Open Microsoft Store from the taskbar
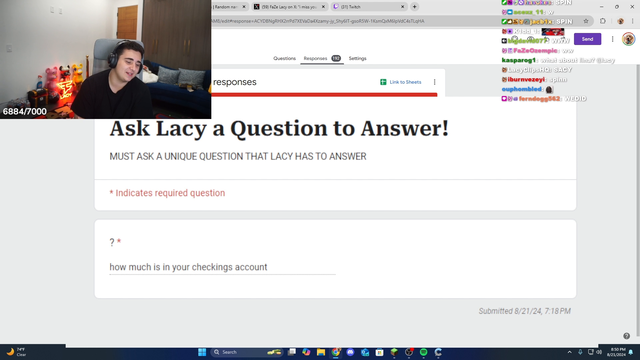This screenshot has width=640, height=360. 380,352
